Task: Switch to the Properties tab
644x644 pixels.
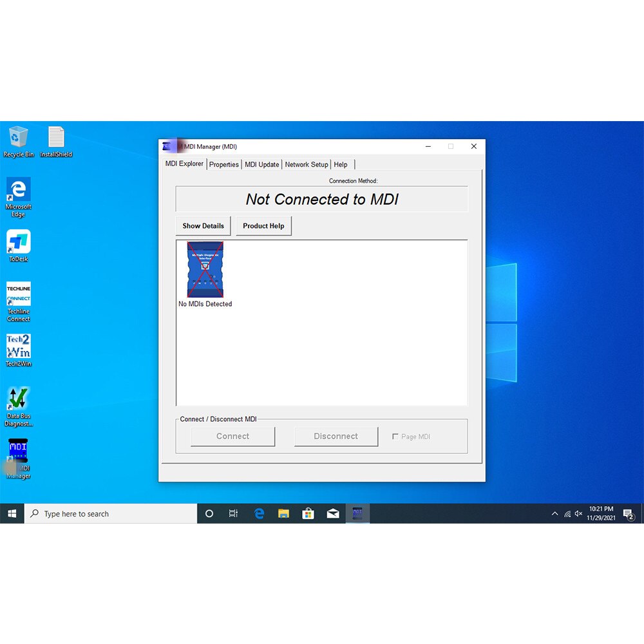Action: tap(224, 165)
